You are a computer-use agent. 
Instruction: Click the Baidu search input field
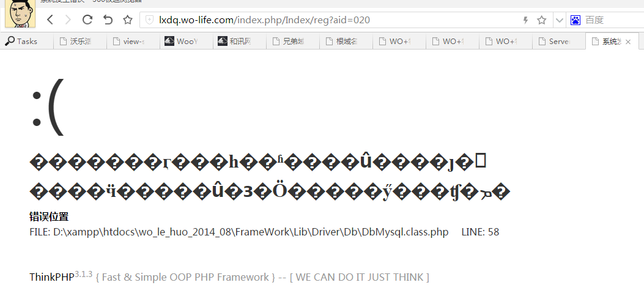tap(613, 20)
